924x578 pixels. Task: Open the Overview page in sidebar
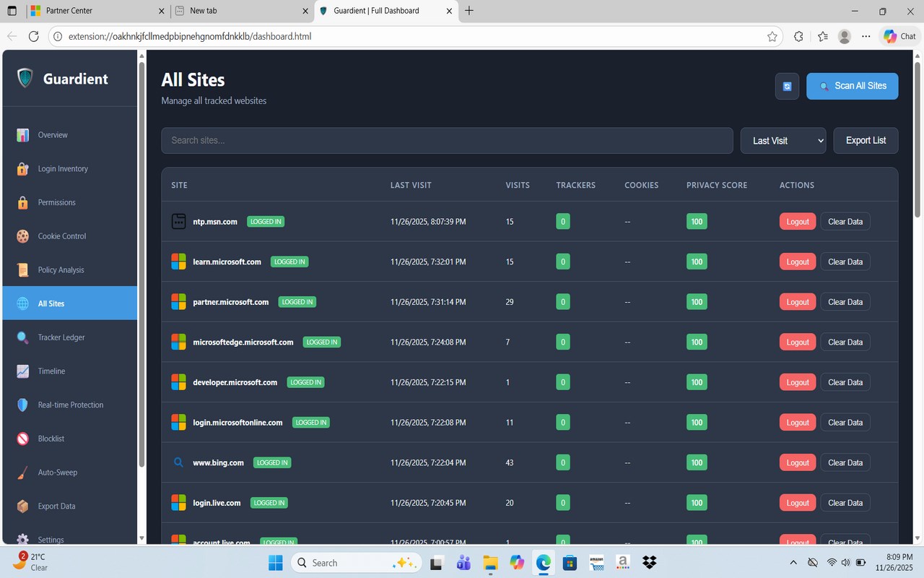[x=70, y=135]
